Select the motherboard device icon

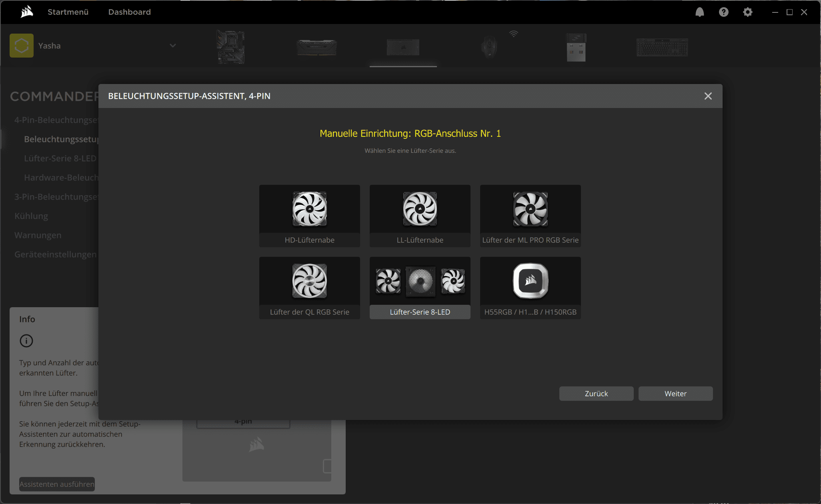coord(230,47)
